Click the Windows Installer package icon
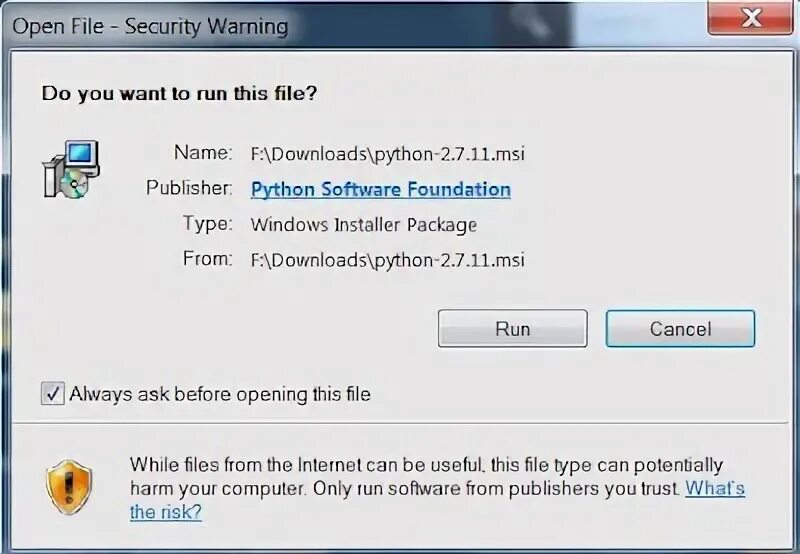 [x=71, y=167]
